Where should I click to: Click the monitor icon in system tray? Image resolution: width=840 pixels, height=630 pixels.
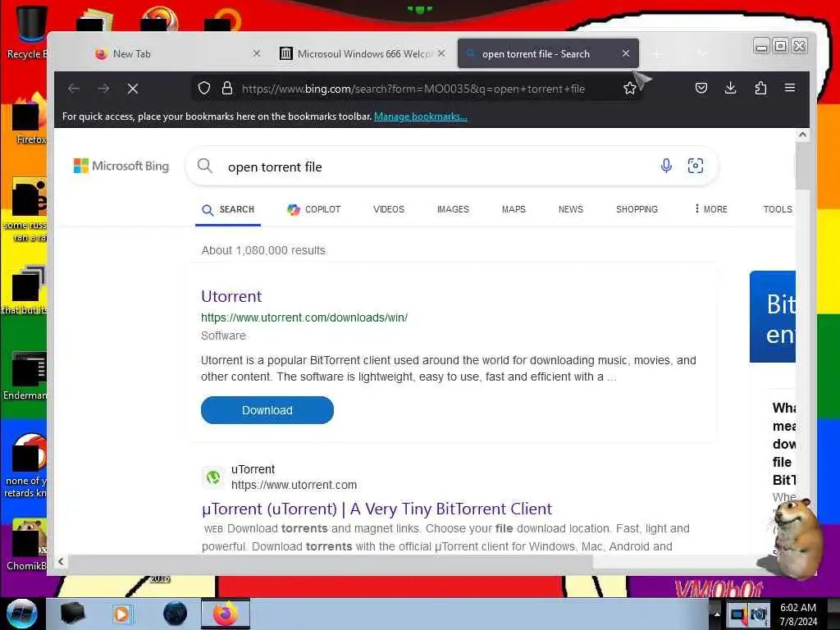pyautogui.click(x=737, y=614)
